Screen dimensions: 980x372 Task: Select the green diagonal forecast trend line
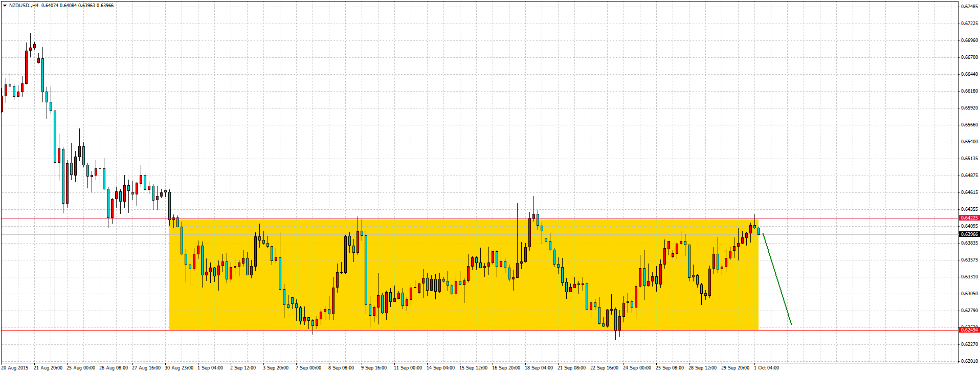coord(777,279)
